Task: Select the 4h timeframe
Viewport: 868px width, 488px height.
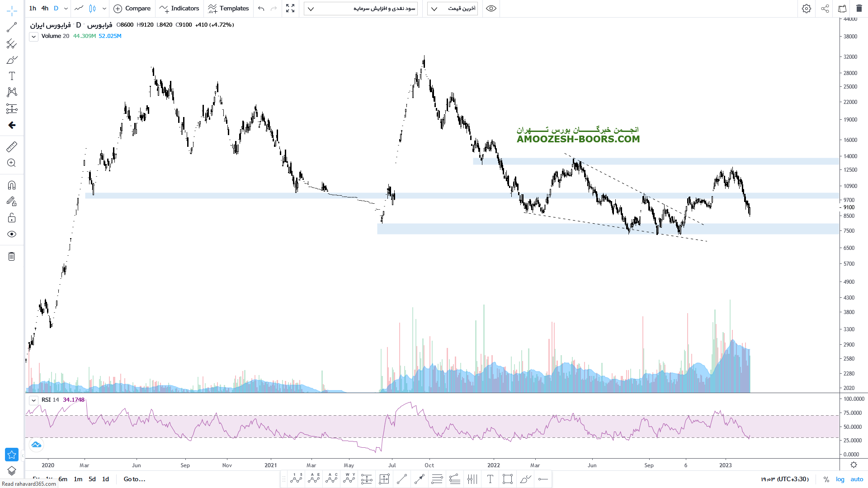Action: [45, 9]
